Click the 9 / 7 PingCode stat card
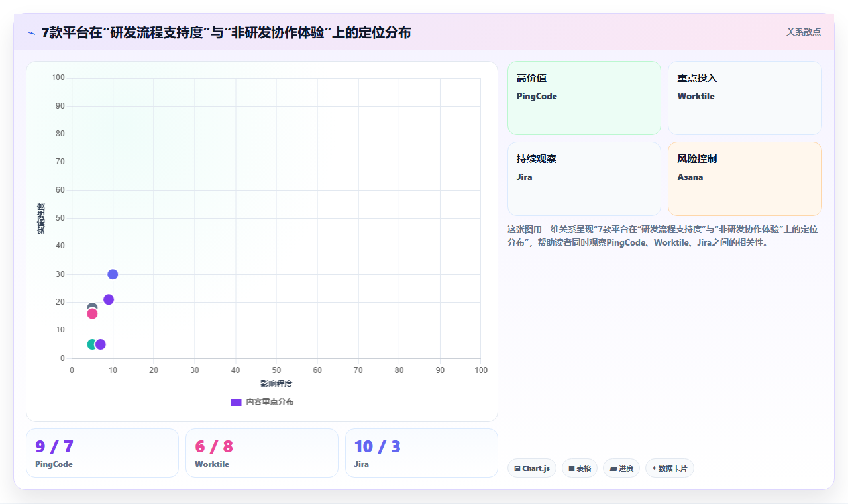Image resolution: width=848 pixels, height=504 pixels. (102, 453)
